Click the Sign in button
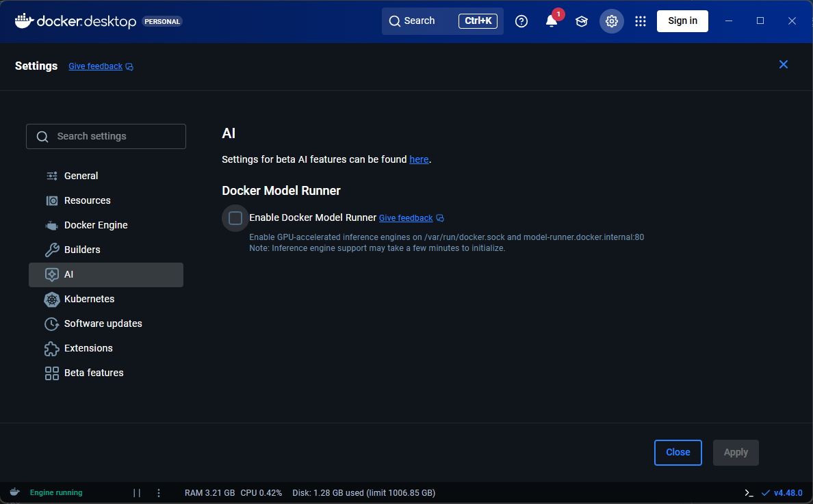Image resolution: width=813 pixels, height=504 pixels. point(682,21)
